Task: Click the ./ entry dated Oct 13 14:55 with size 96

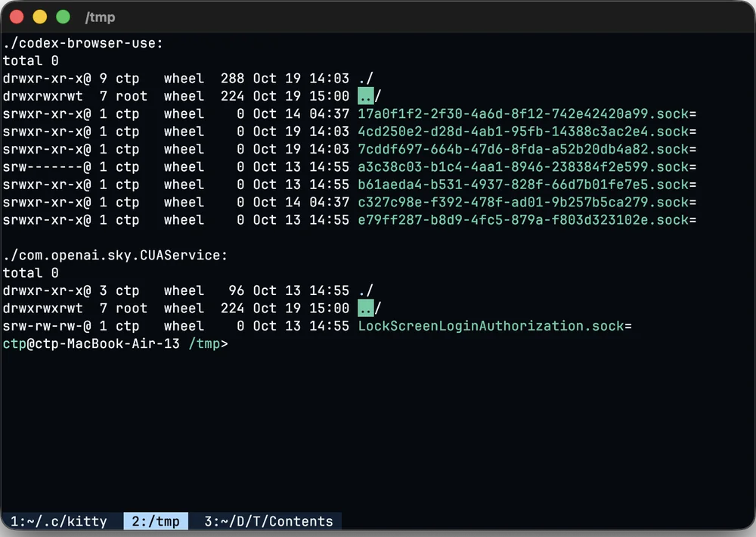Action: [366, 291]
